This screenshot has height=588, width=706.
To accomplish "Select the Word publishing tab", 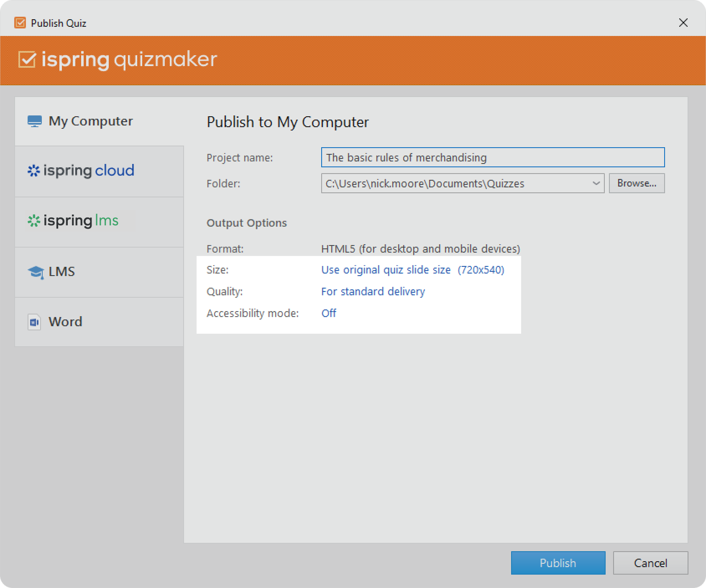I will coord(99,322).
